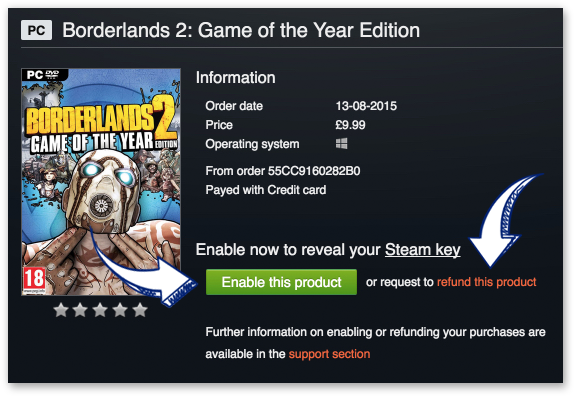The image size is (574, 396).
Task: Click the Windows operating system icon
Action: (341, 143)
